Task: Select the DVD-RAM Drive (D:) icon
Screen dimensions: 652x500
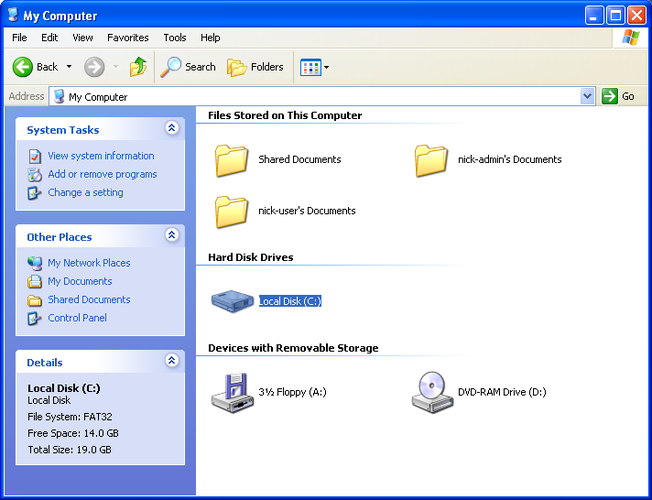Action: [432, 393]
